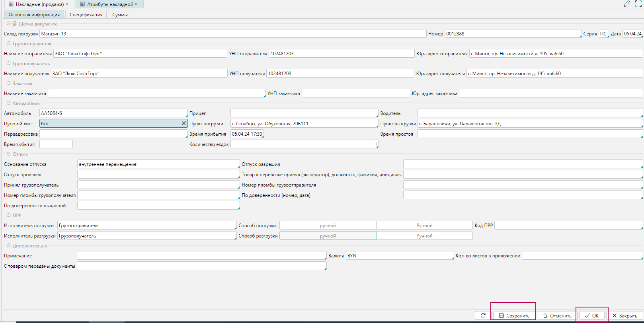Select left 'ручной' option for Способ погрузки
The width and height of the screenshot is (644, 323).
(x=328, y=226)
